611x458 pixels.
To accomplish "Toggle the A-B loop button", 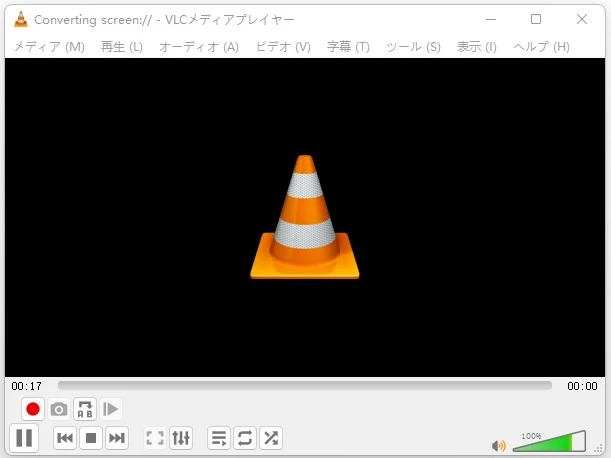I will point(85,409).
